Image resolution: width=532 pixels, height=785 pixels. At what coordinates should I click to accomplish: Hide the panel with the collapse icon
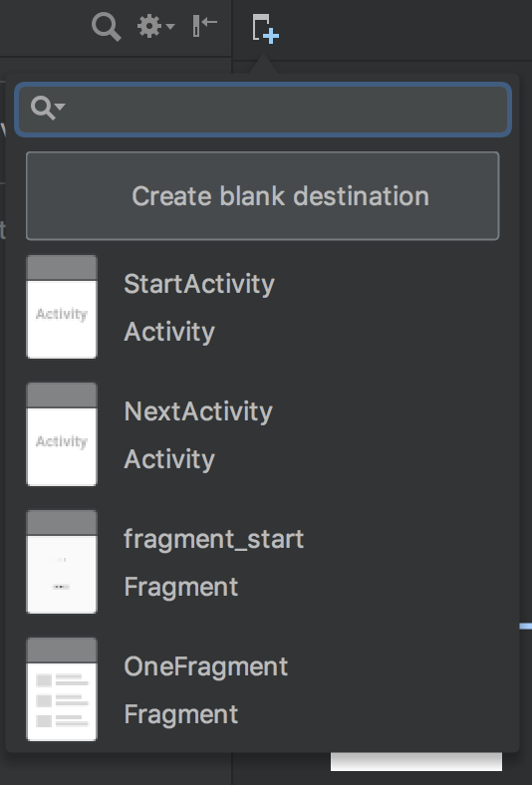pyautogui.click(x=204, y=26)
